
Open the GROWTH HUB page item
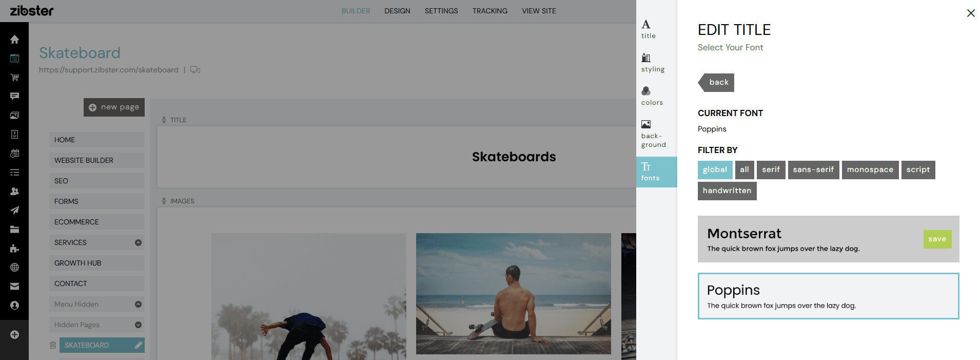[96, 263]
